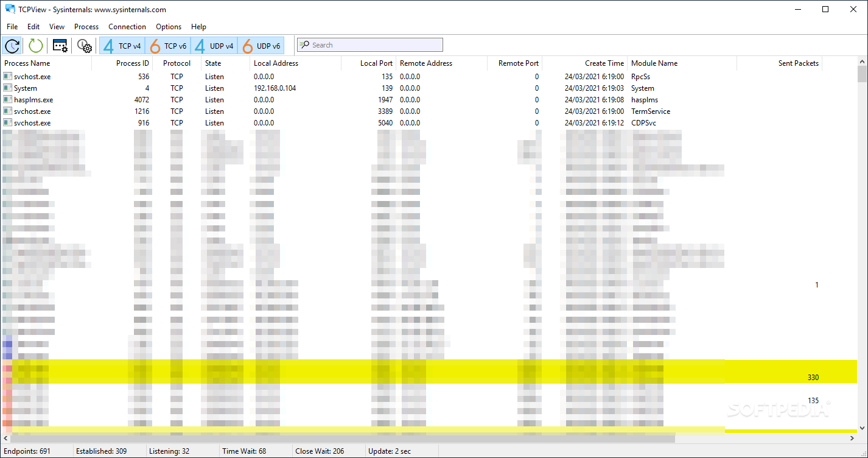Click the TCPView title bar icon
The image size is (868, 458).
click(10, 9)
